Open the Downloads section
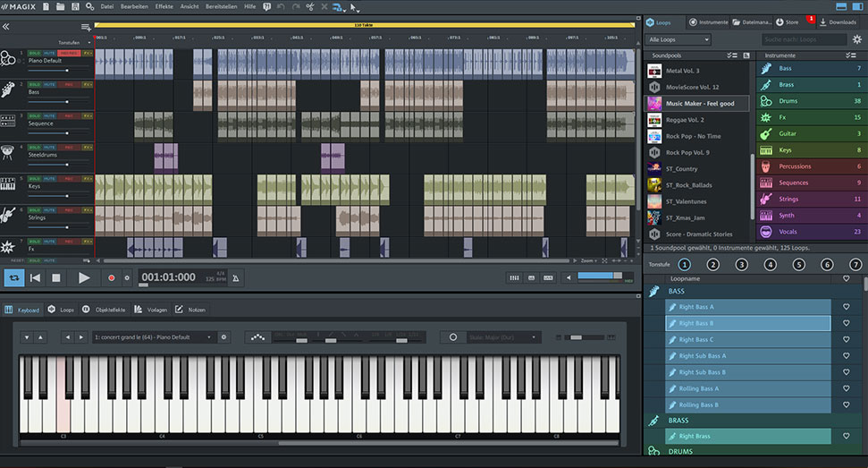The image size is (868, 468). coord(838,21)
